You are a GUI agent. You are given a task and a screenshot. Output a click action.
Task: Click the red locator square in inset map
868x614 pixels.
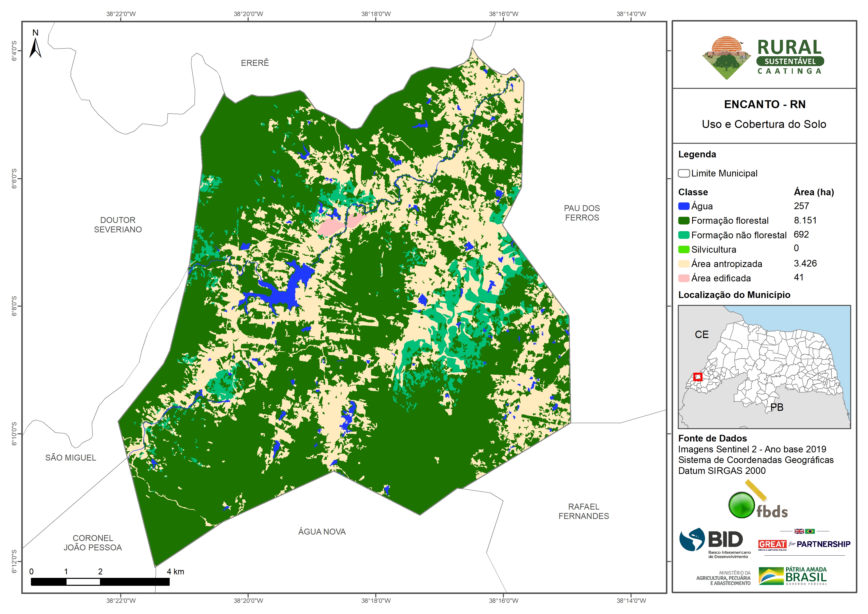(698, 377)
